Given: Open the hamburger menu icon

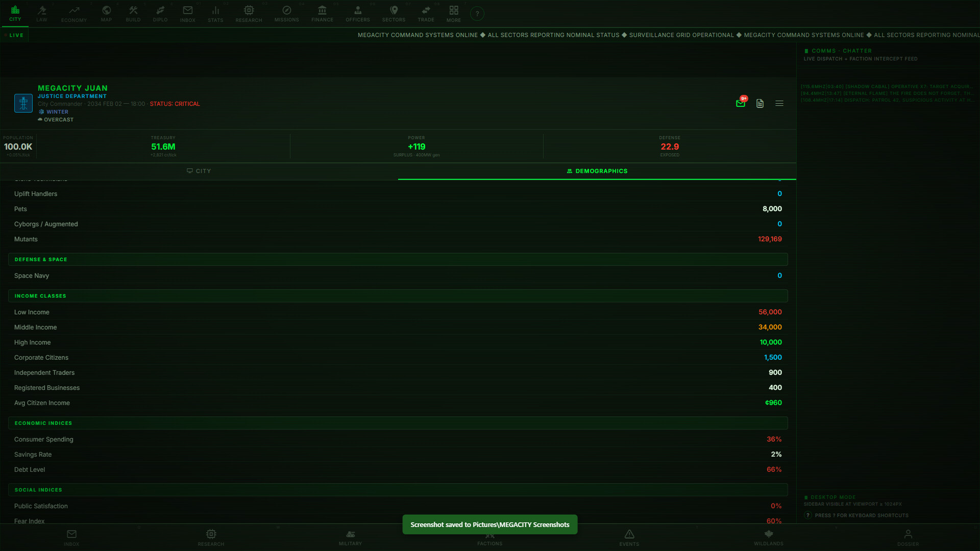Looking at the screenshot, I should pos(779,103).
